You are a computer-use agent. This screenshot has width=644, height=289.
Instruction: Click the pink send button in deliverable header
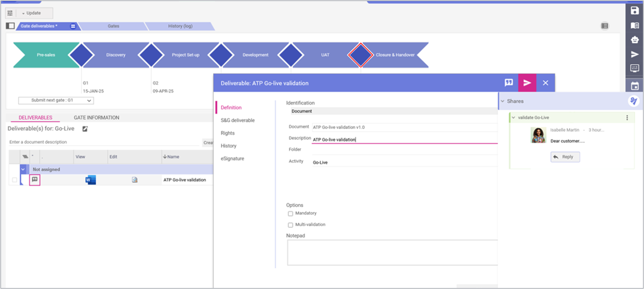pyautogui.click(x=527, y=83)
